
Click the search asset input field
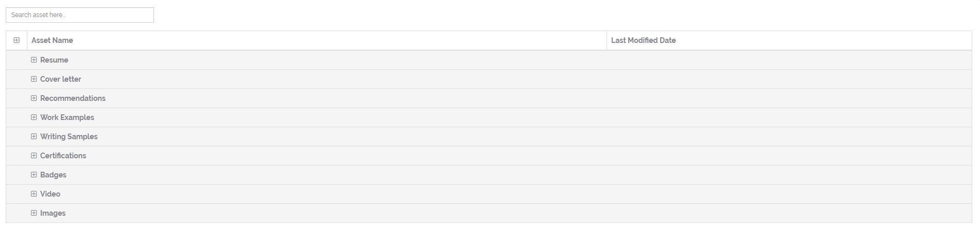click(x=80, y=15)
